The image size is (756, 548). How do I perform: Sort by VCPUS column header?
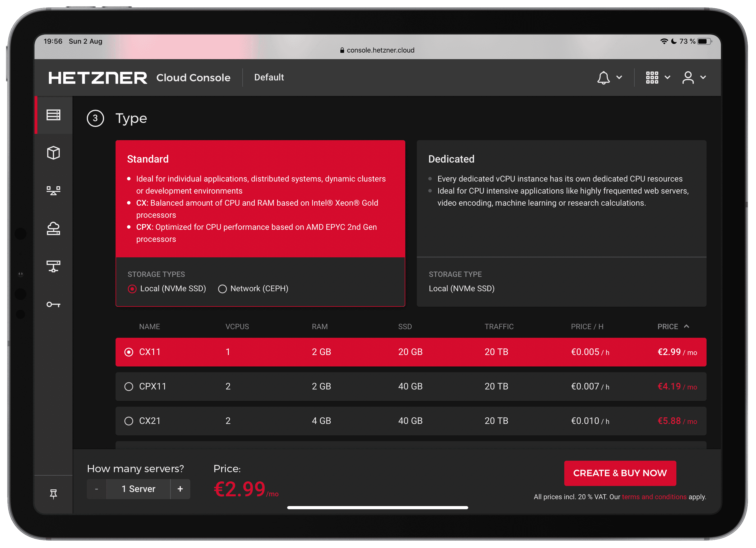[x=237, y=327]
